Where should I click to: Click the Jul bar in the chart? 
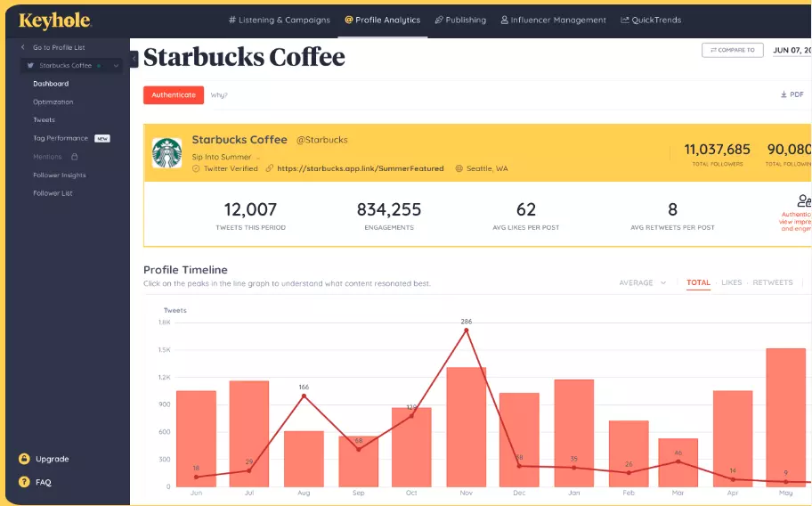pyautogui.click(x=249, y=434)
